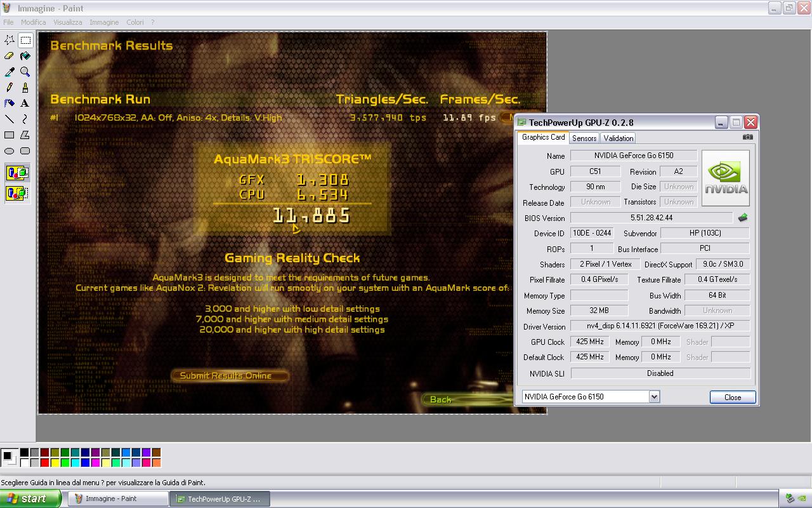Open the Colori menu
812x508 pixels.
(x=135, y=22)
